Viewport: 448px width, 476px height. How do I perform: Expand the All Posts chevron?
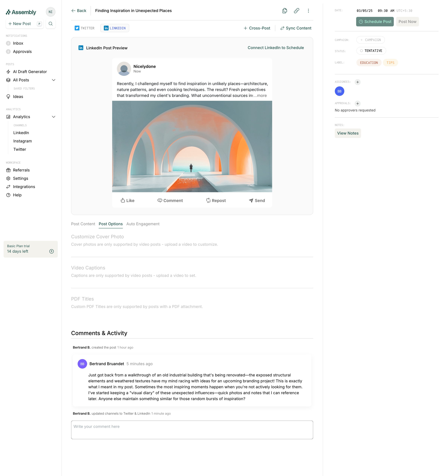click(x=54, y=80)
